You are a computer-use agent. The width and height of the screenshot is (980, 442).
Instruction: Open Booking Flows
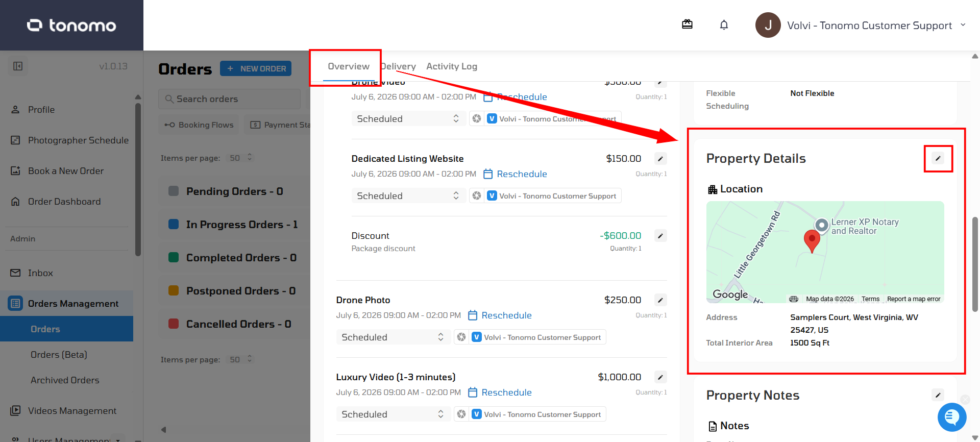pos(199,125)
